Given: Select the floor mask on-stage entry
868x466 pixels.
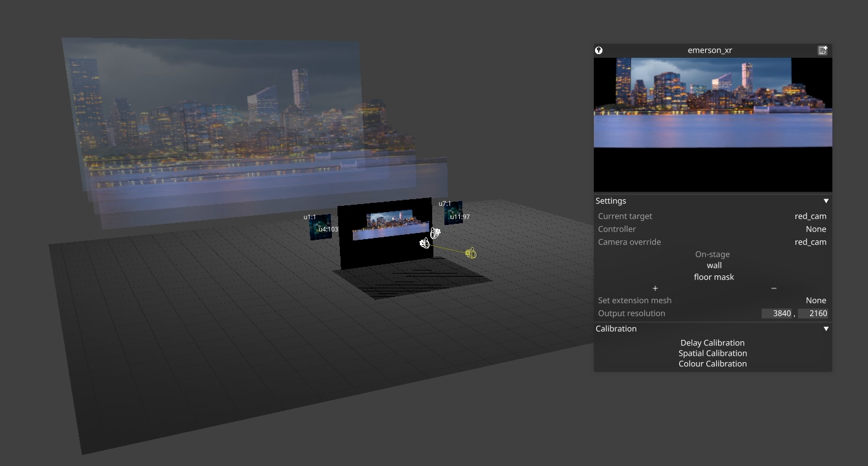Looking at the screenshot, I should coord(714,277).
